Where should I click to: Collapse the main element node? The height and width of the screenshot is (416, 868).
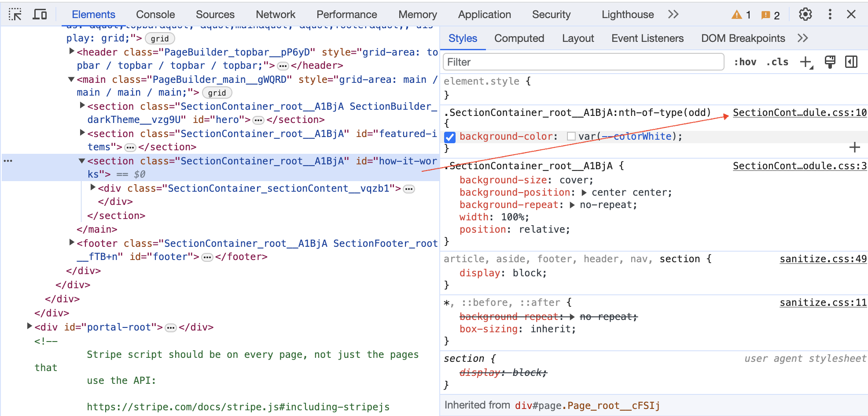point(70,80)
